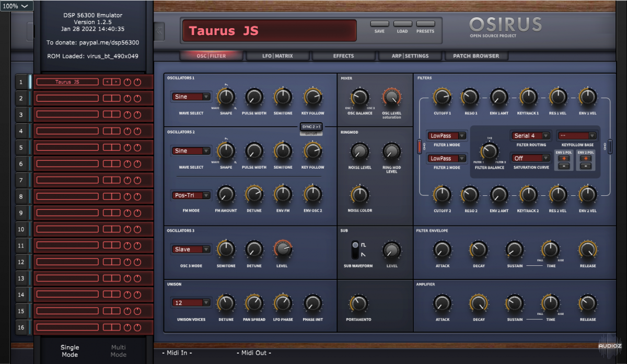Click the first small round knob on part 2
The height and width of the screenshot is (364, 627).
tap(127, 98)
